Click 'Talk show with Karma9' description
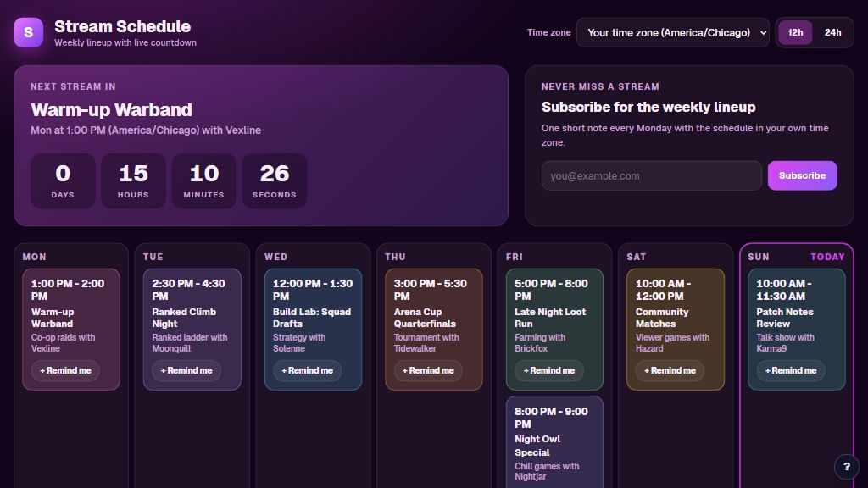Viewport: 868px width, 488px height. click(x=785, y=343)
